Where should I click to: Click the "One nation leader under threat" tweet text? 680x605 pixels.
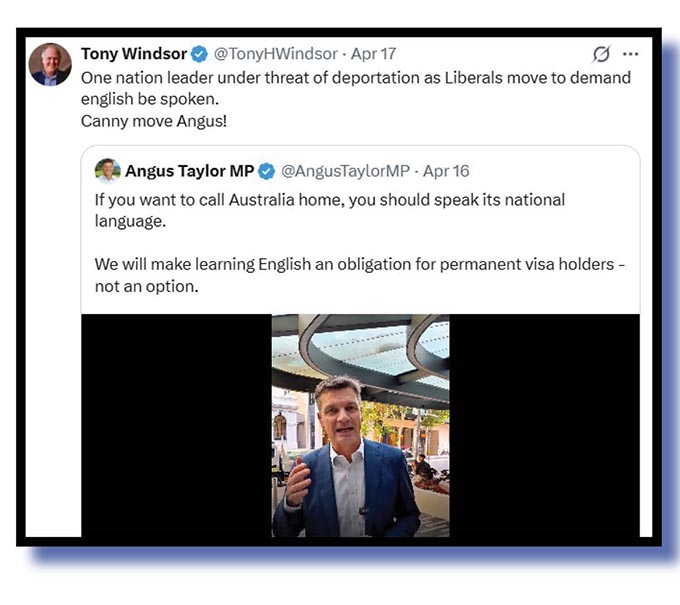pos(356,78)
